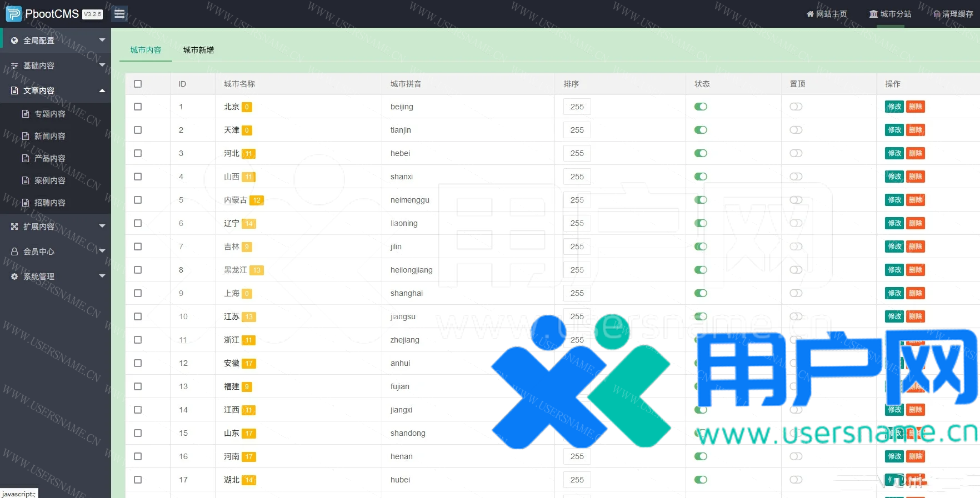Open 新闻内容 in the sidebar
This screenshot has width=980, height=498.
pyautogui.click(x=49, y=136)
